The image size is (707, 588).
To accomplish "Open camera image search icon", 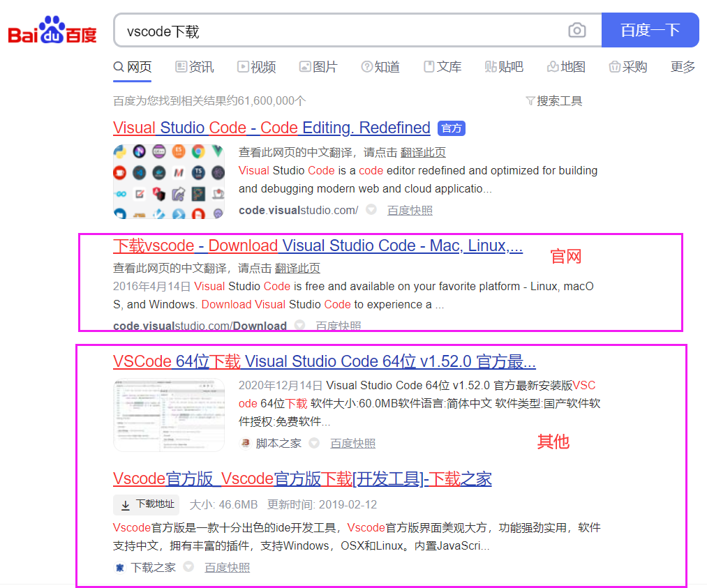I will [576, 30].
